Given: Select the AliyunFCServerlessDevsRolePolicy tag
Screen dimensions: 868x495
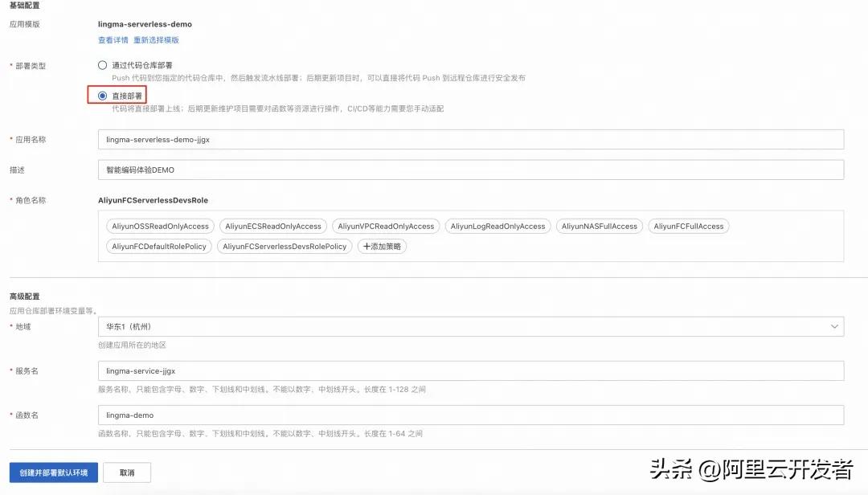Looking at the screenshot, I should pos(284,247).
